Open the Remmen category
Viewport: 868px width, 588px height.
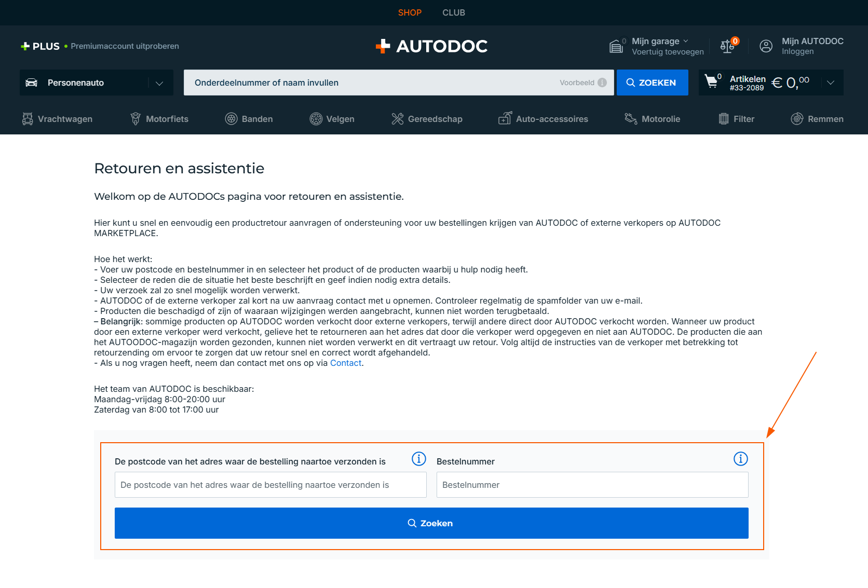[x=817, y=119]
